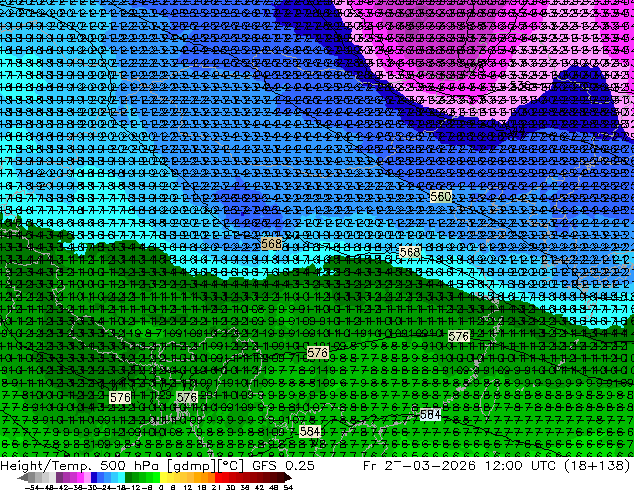This screenshot has height=490, width=634.
Task: Click the rightmost 576 contour label
Action: point(459,336)
